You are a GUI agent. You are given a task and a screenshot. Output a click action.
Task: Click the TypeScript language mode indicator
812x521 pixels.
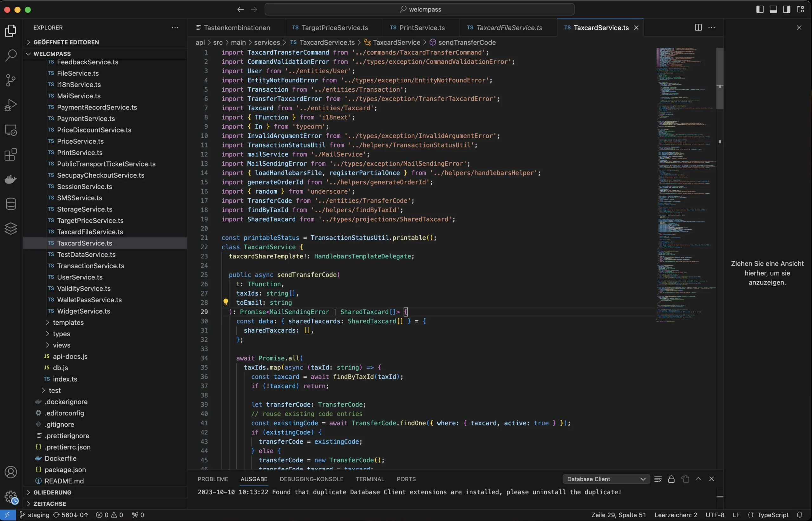(772, 515)
